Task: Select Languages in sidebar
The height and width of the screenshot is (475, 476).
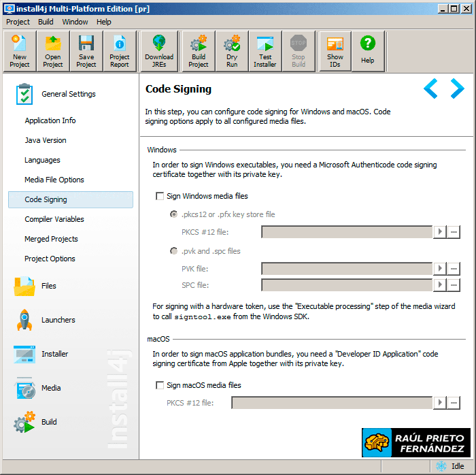Action: [42, 160]
